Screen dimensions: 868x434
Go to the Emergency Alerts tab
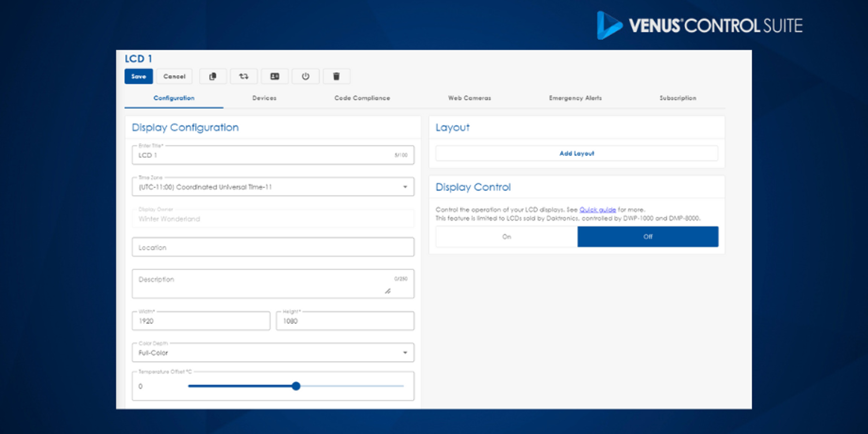tap(575, 98)
